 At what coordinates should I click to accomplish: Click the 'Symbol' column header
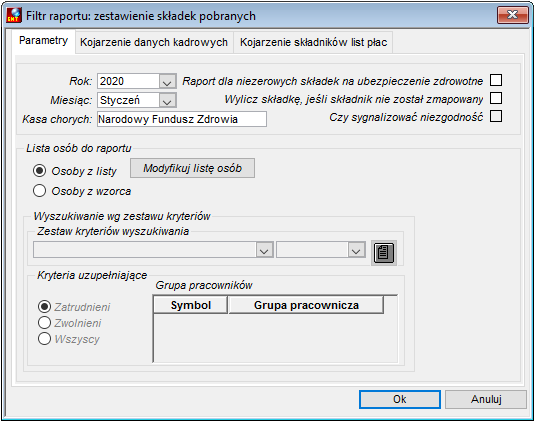click(x=191, y=305)
